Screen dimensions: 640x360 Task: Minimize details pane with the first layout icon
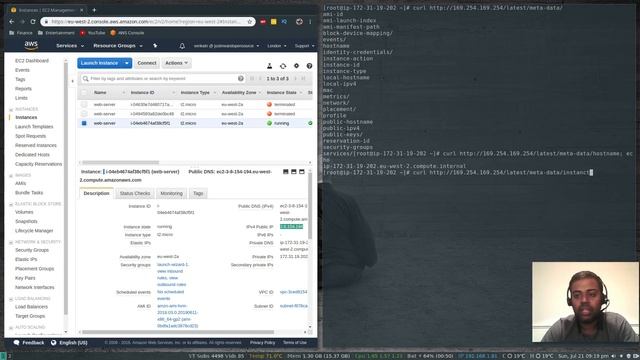coord(286,172)
